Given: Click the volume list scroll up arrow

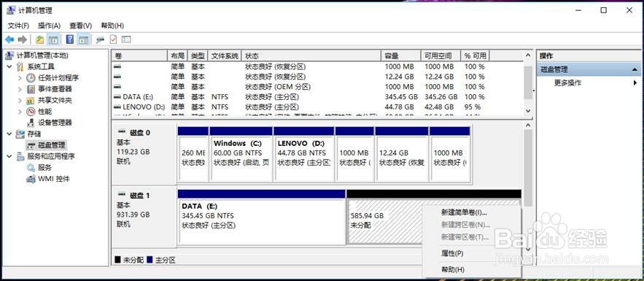Looking at the screenshot, I should click(528, 55).
